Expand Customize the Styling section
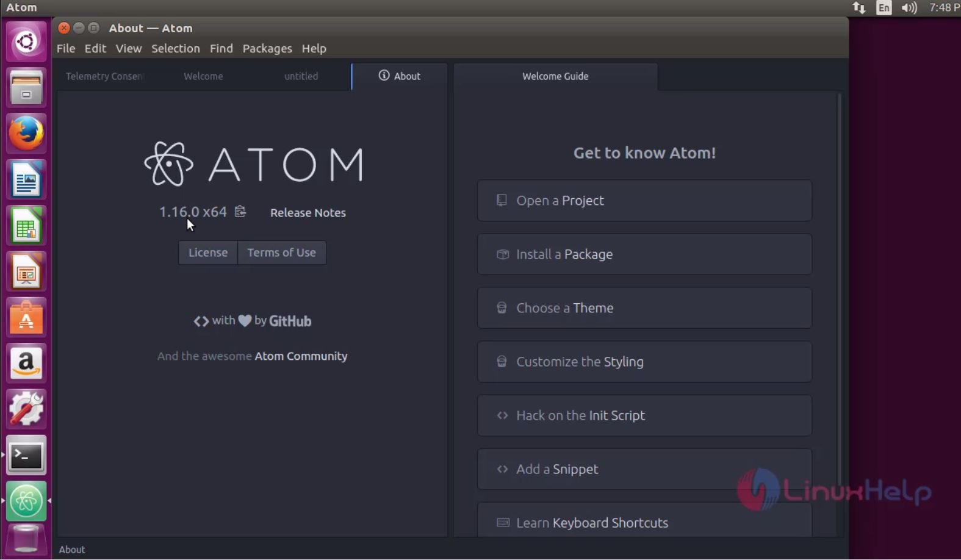 (644, 362)
